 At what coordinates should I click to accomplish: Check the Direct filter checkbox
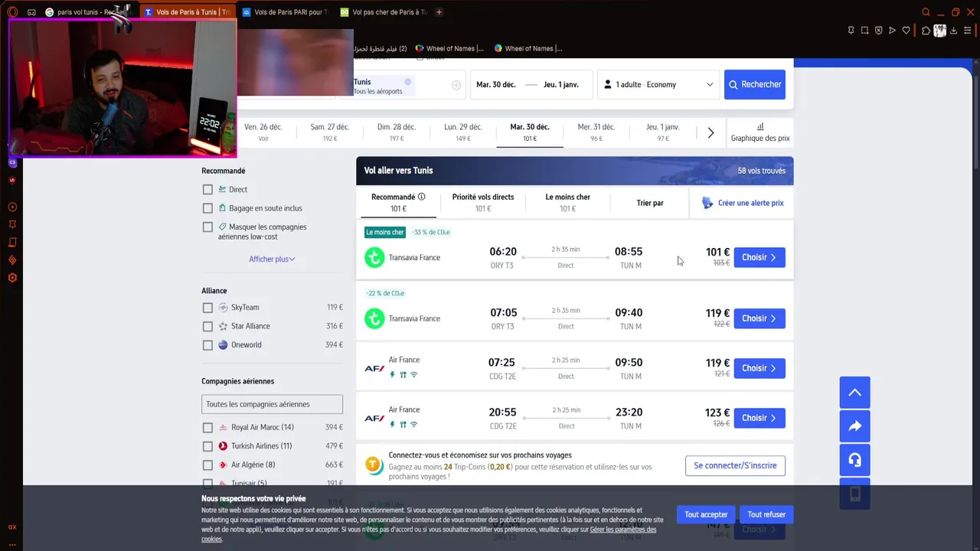pos(207,189)
